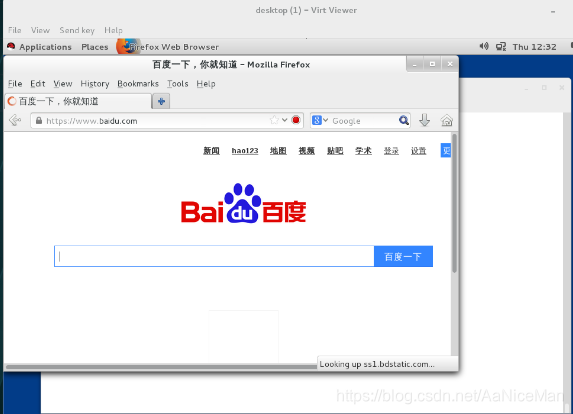Open the Firefox View menu
The image size is (573, 414).
pos(63,84)
